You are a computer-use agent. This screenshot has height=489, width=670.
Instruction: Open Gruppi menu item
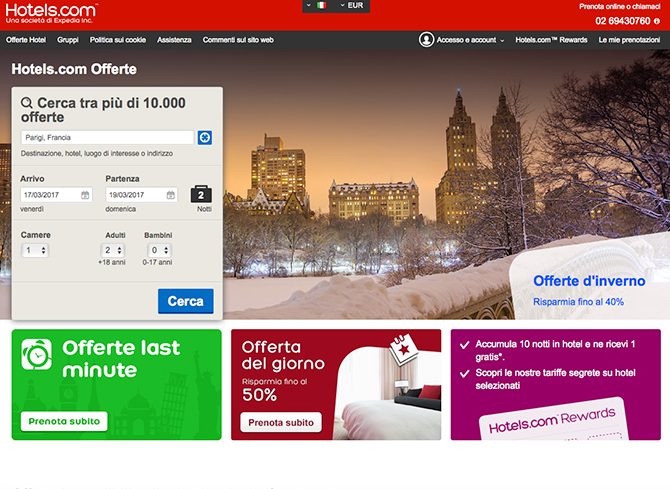(68, 40)
